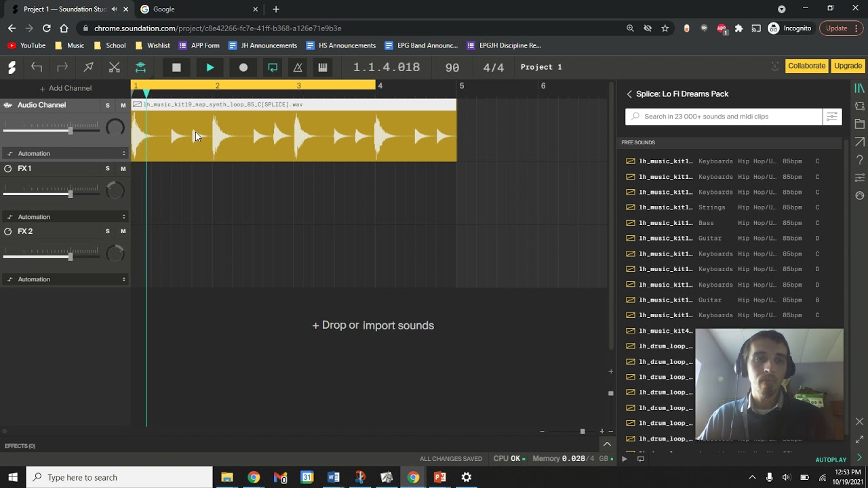Screen dimensions: 868x488
Task: Click the Project 1 title field
Action: pyautogui.click(x=541, y=67)
